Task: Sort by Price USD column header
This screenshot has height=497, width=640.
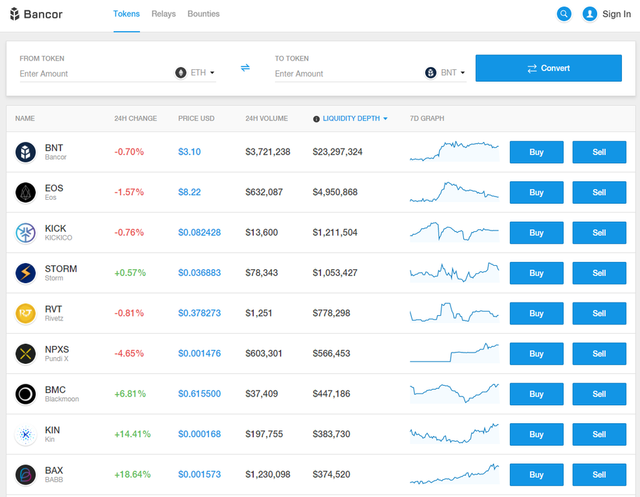Action: pos(196,118)
